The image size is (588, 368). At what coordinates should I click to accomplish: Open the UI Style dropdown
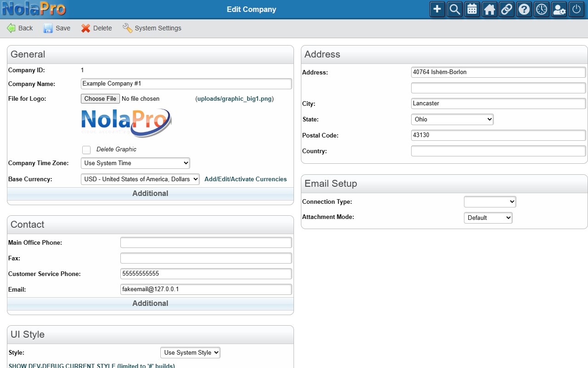tap(190, 352)
